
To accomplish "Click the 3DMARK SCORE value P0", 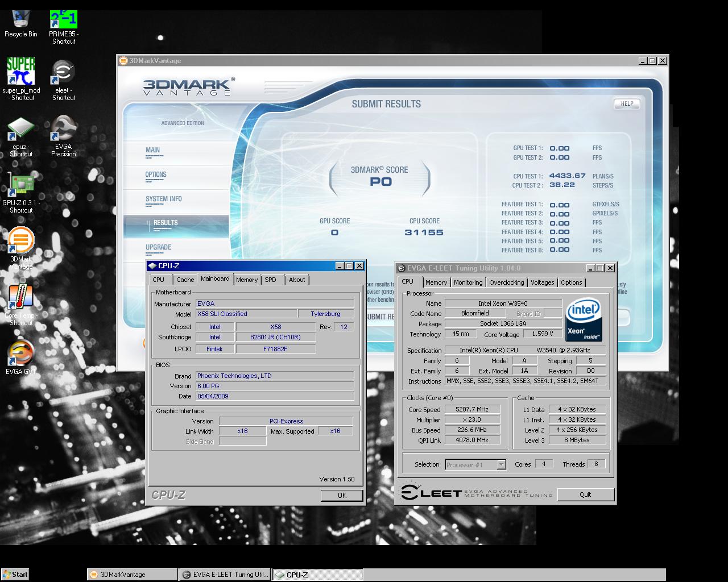I will [x=380, y=182].
